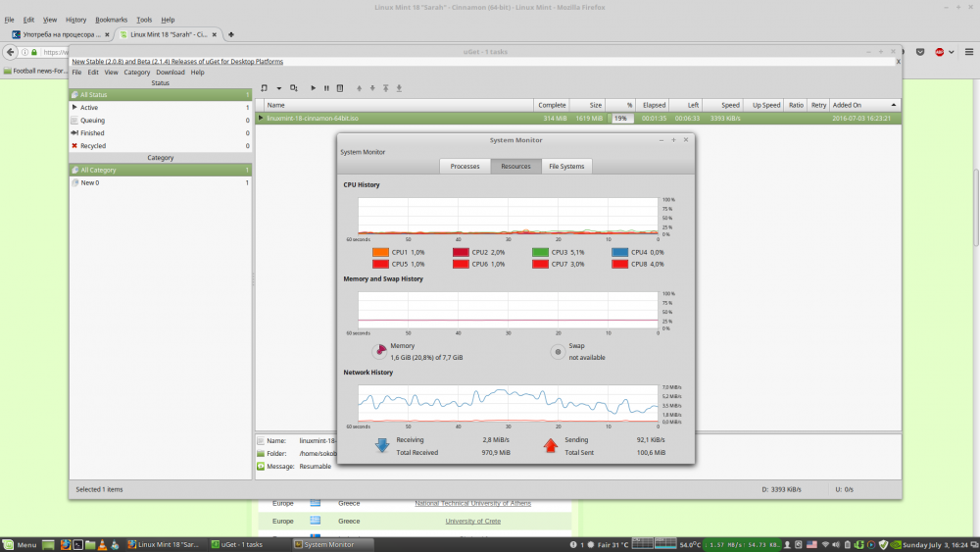Open a new Firefox tab with plus button
Viewport: 980px width, 552px height.
[x=230, y=34]
